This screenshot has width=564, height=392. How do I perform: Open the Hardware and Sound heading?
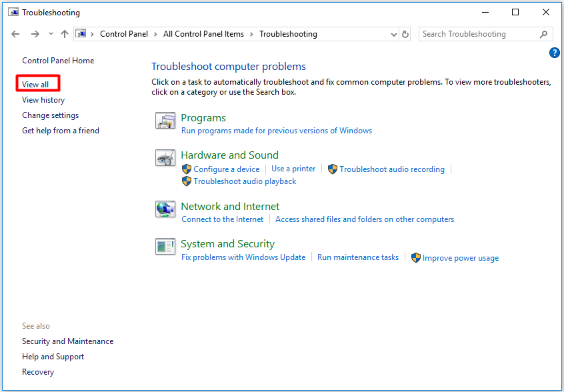[x=229, y=155]
